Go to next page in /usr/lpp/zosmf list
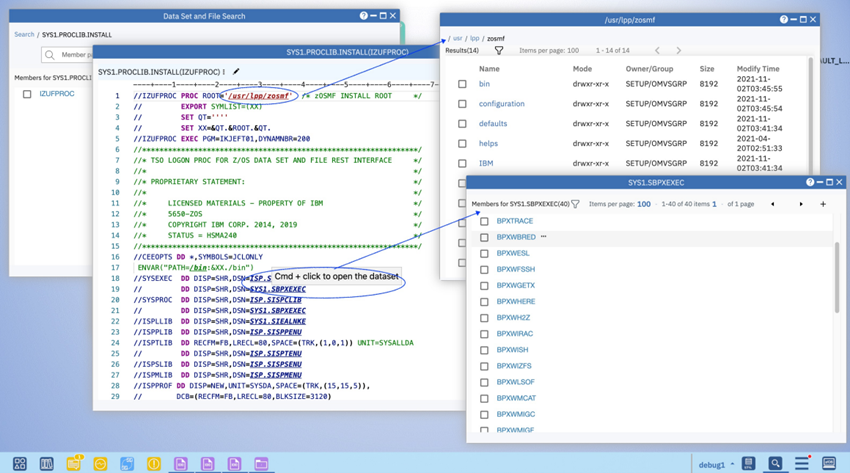The height and width of the screenshot is (473, 850). coord(678,50)
